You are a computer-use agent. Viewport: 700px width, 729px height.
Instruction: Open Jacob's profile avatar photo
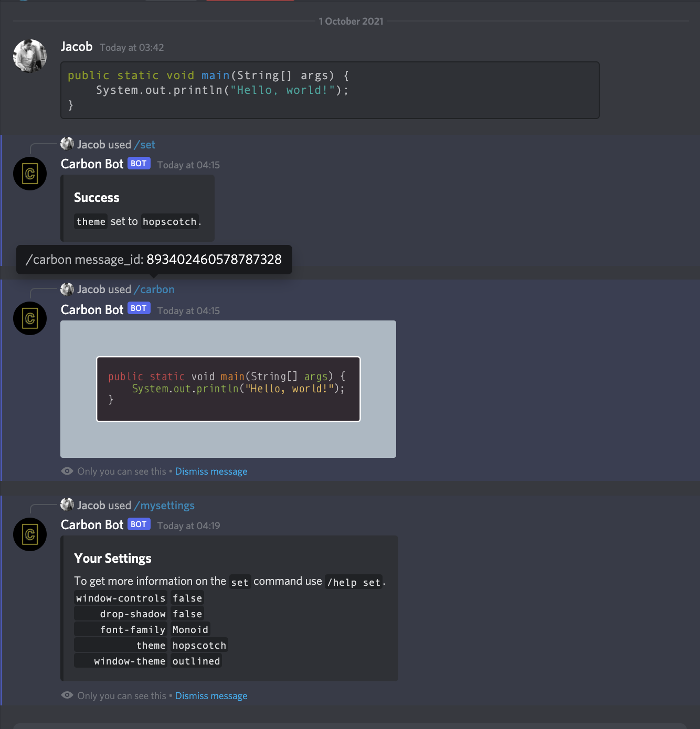tap(30, 56)
